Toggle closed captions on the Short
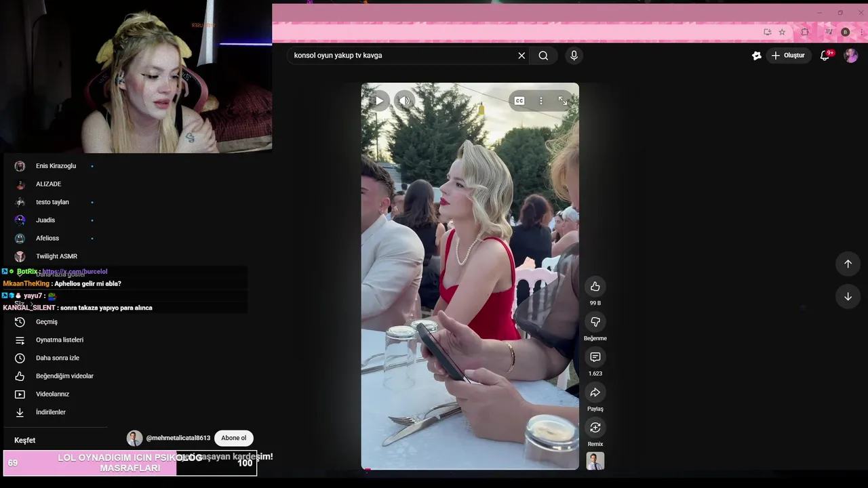Screen dimensions: 868x488 (x=519, y=101)
